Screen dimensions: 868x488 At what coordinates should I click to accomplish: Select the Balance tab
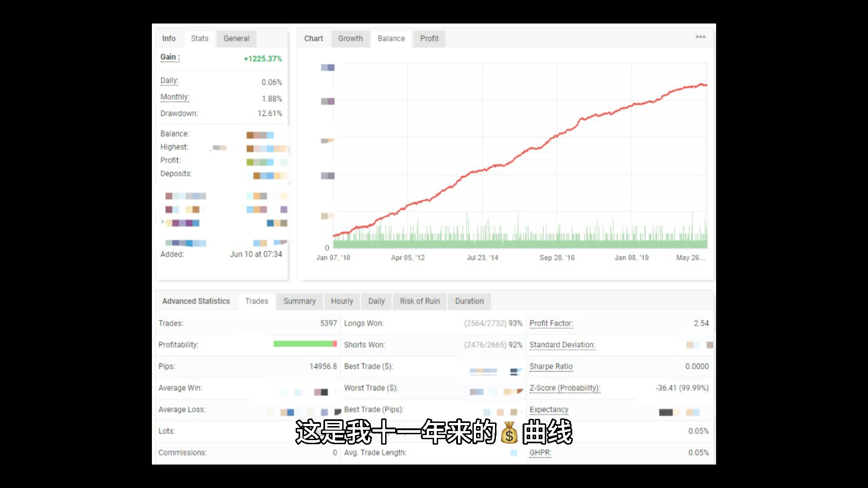click(391, 38)
